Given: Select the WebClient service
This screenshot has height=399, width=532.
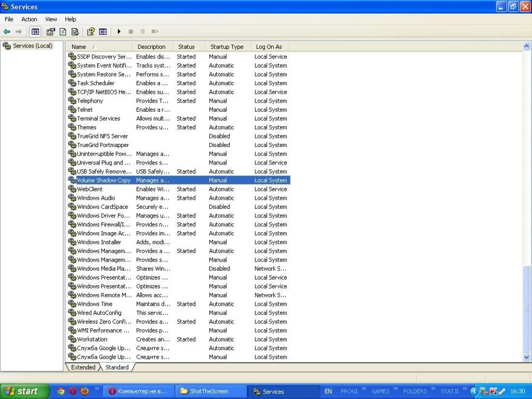Looking at the screenshot, I should [179, 189].
